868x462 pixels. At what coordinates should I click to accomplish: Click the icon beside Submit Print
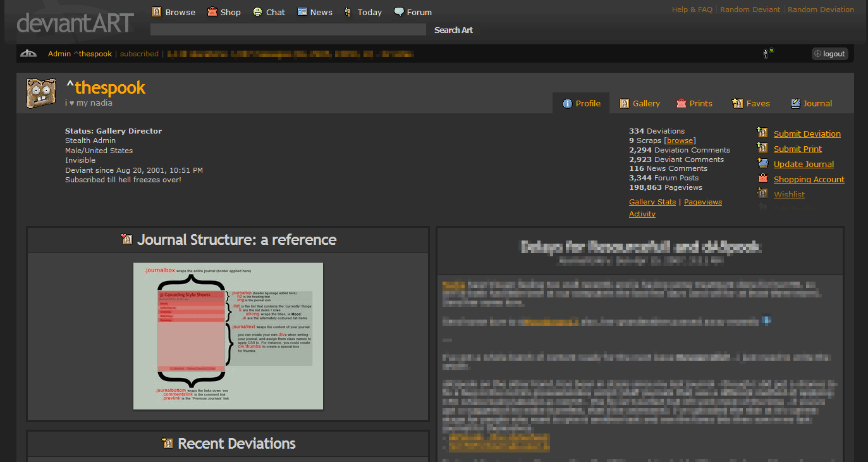(x=762, y=148)
